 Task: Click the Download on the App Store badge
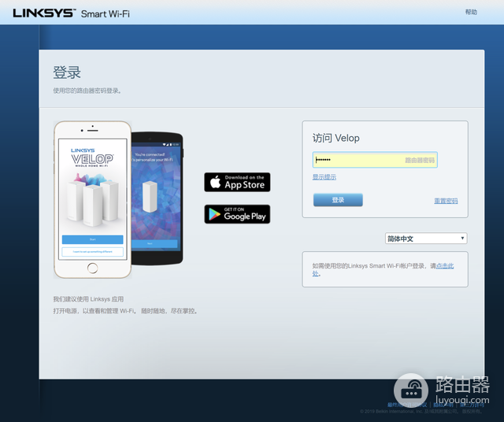[237, 182]
